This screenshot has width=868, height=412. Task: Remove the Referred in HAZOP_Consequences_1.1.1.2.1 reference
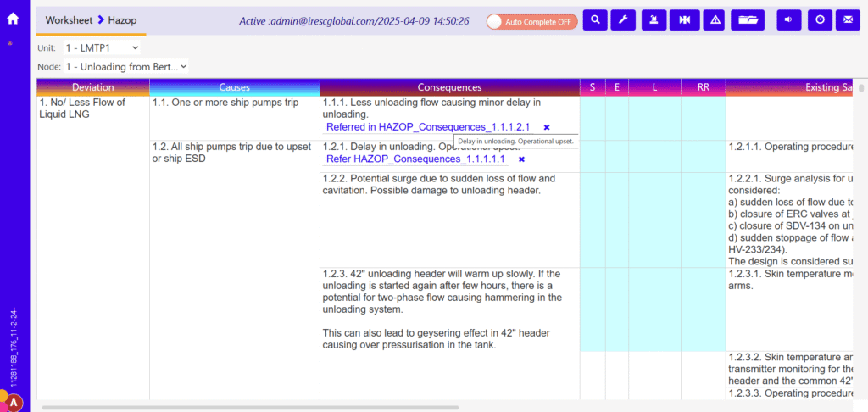547,127
